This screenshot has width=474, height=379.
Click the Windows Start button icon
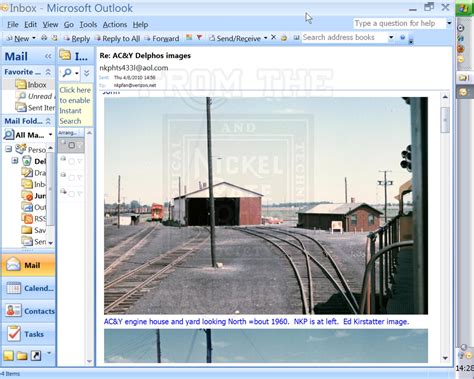pyautogui.click(x=464, y=8)
